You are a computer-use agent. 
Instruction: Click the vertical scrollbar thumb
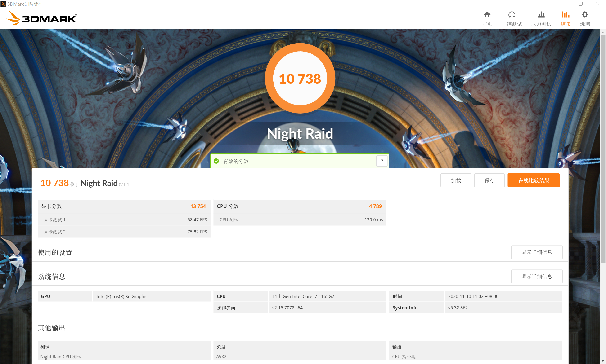[x=603, y=150]
